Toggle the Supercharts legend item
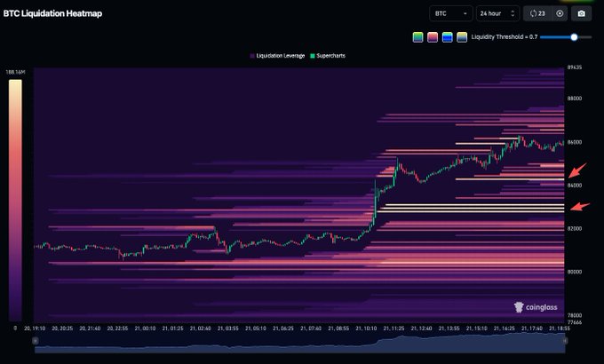The width and height of the screenshot is (604, 364). pyautogui.click(x=328, y=56)
